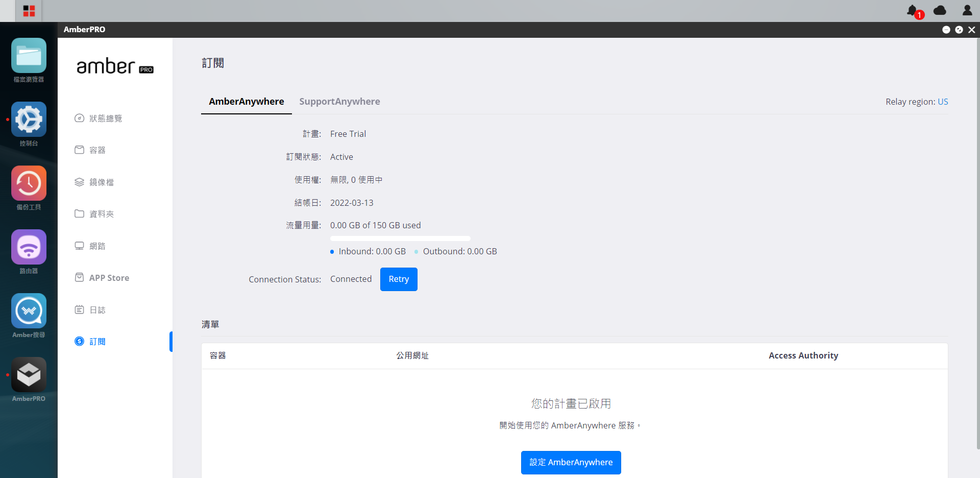This screenshot has width=980, height=478.
Task: Click the traffic usage progress bar
Action: [x=400, y=238]
